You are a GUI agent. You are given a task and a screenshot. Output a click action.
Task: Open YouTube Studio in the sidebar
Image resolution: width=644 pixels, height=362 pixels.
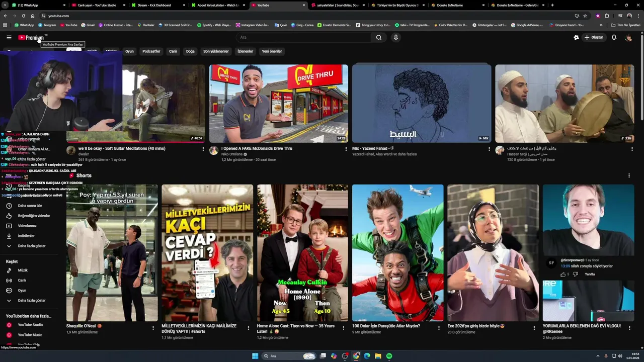(x=31, y=325)
